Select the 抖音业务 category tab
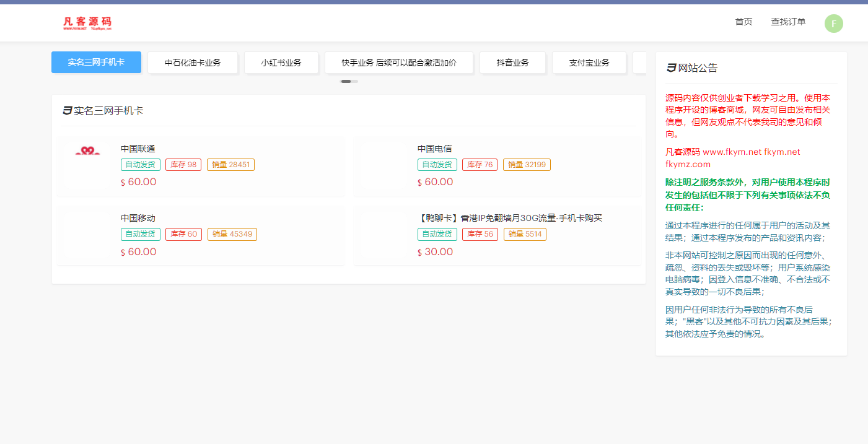This screenshot has width=868, height=444. (x=513, y=63)
